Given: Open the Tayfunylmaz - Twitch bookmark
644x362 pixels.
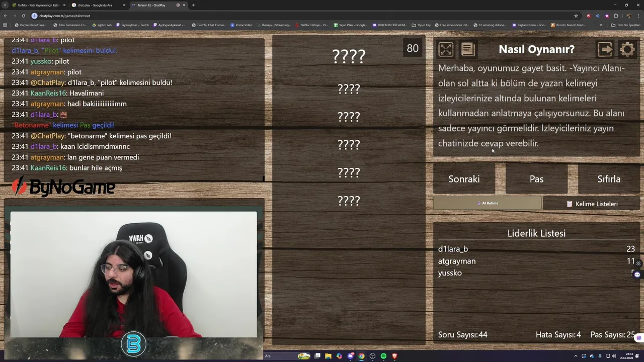Looking at the screenshot, I should coord(133,25).
